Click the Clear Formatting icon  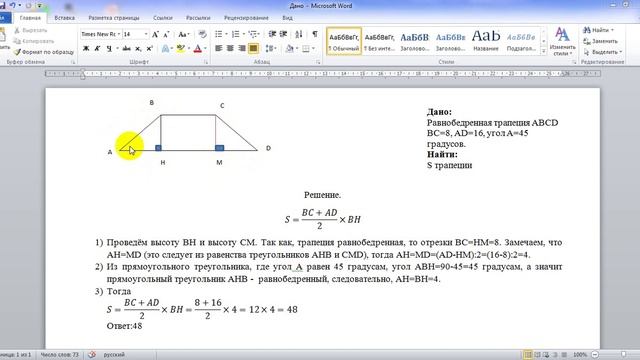click(202, 34)
